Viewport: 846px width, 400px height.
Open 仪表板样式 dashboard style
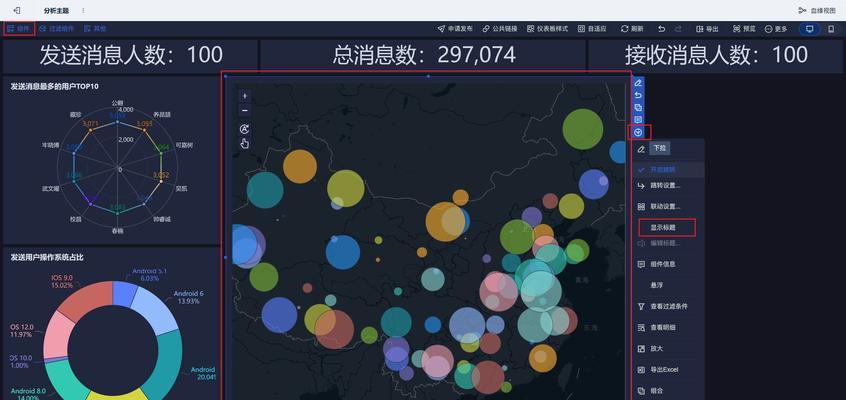click(548, 29)
